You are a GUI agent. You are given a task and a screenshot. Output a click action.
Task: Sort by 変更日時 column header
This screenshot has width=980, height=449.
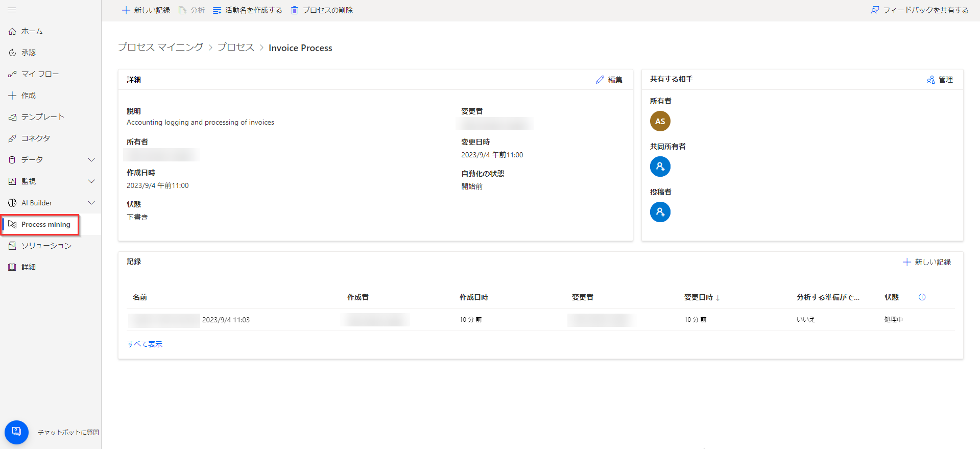click(702, 297)
